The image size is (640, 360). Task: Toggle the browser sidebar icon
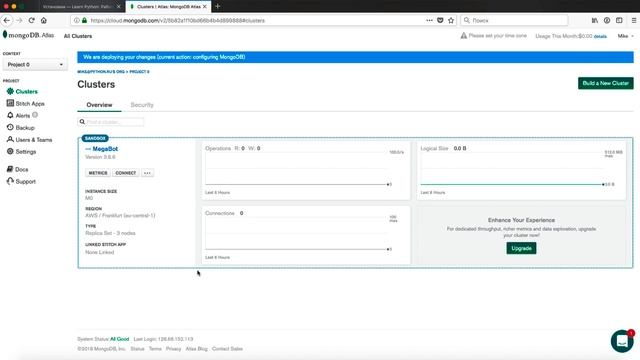point(619,20)
